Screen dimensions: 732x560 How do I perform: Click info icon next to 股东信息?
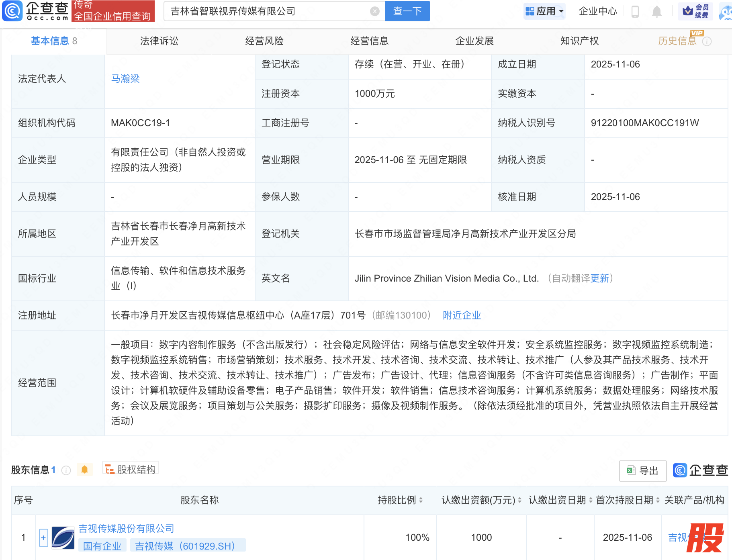(x=66, y=470)
